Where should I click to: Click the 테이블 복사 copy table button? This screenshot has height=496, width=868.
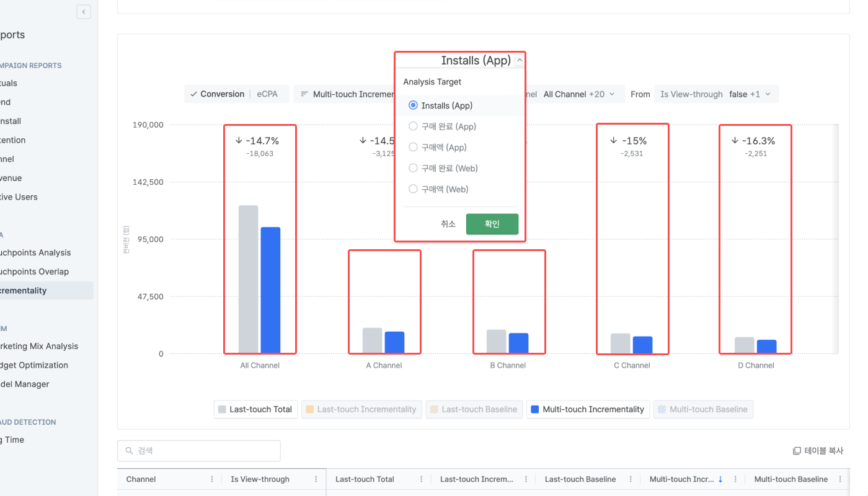tap(818, 451)
